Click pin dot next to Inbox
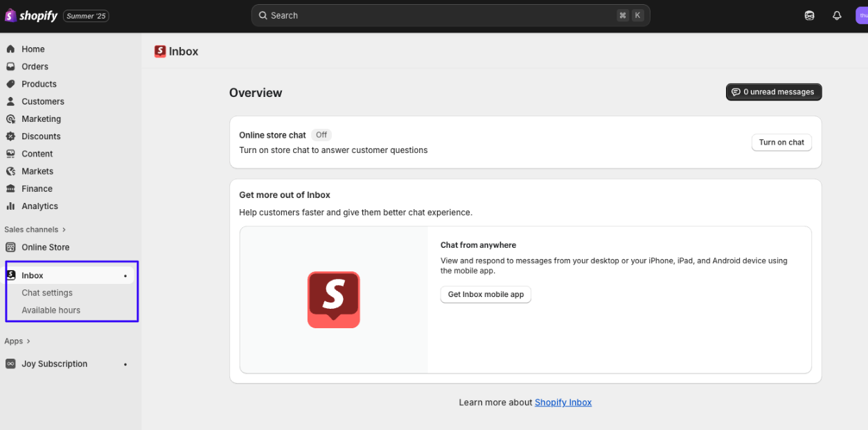 [125, 276]
